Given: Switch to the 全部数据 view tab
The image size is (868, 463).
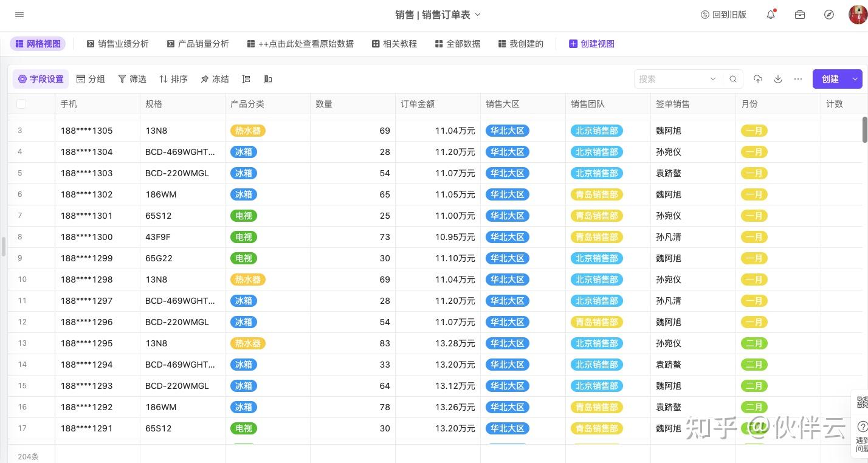Looking at the screenshot, I should (458, 44).
